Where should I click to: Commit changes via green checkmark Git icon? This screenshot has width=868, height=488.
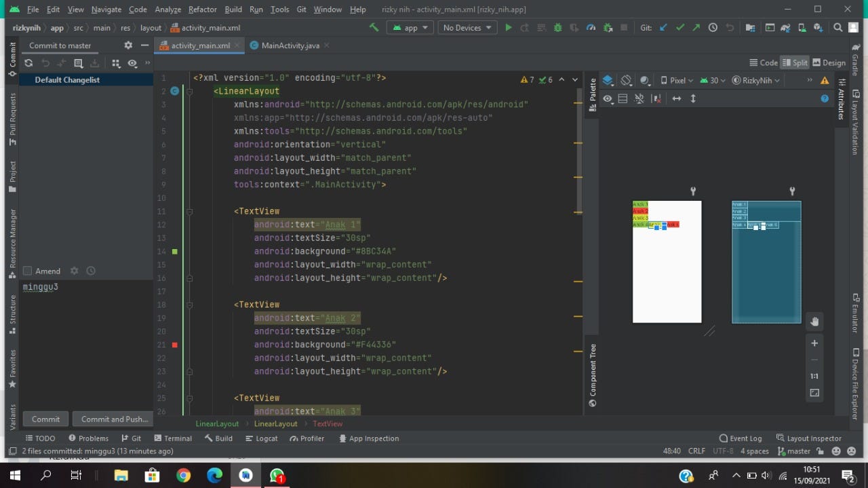pos(679,27)
